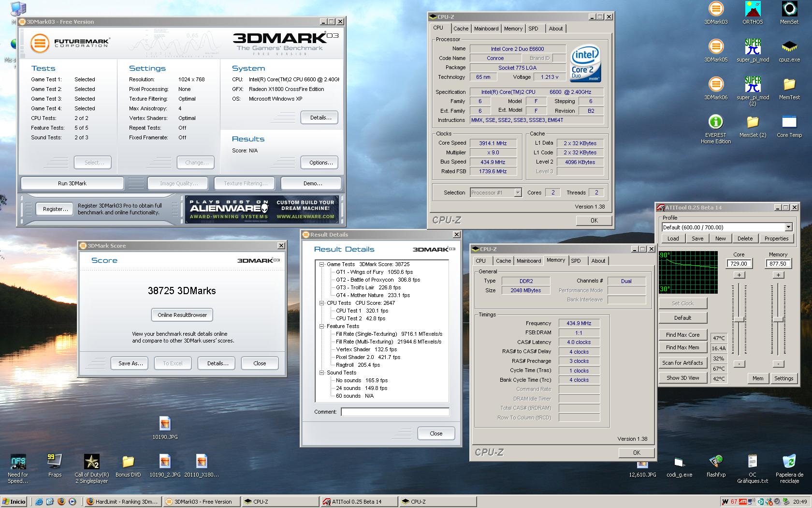Switch to HardLimit Ranking taskbar item
The image size is (812, 508).
click(123, 502)
